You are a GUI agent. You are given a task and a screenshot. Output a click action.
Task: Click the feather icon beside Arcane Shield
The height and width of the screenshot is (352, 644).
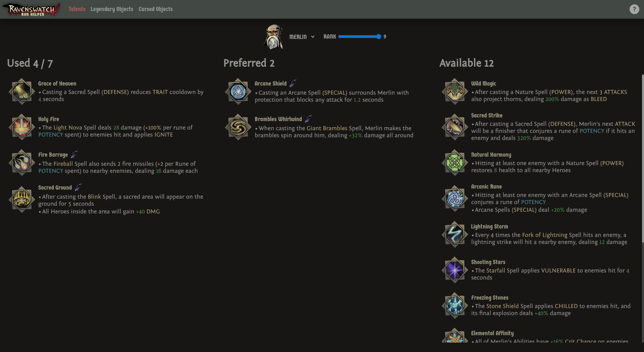pos(293,83)
